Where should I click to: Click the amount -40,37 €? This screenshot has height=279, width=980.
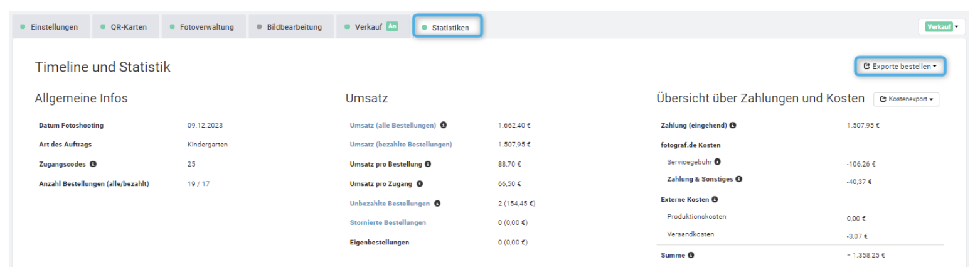pyautogui.click(x=859, y=182)
